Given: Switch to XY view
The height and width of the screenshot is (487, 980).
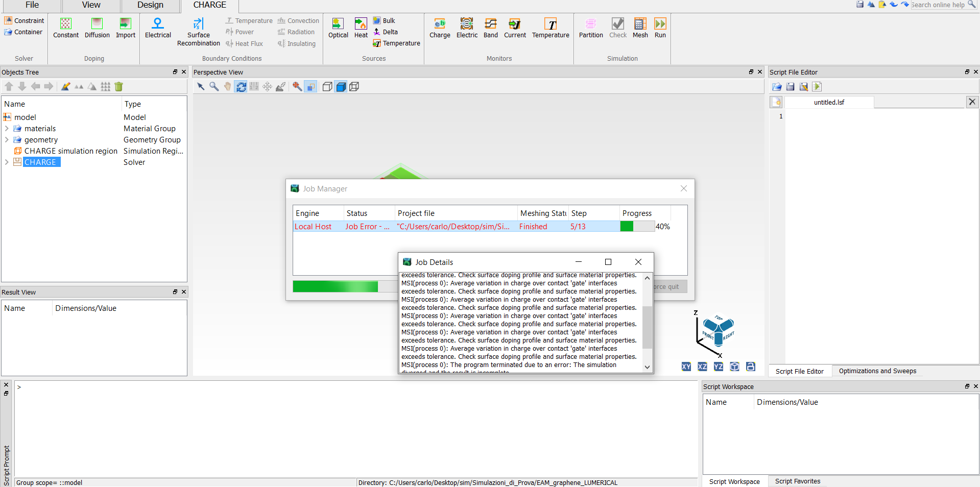Looking at the screenshot, I should pos(686,367).
